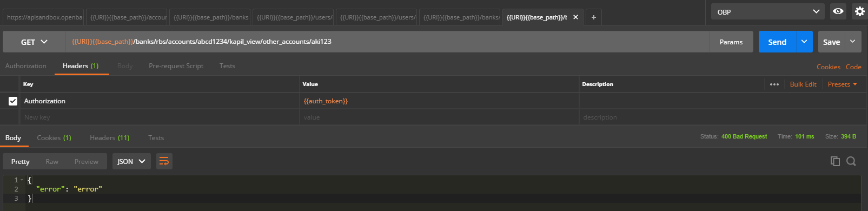868x211 pixels.
Task: Click the new header value field
Action: click(x=439, y=117)
